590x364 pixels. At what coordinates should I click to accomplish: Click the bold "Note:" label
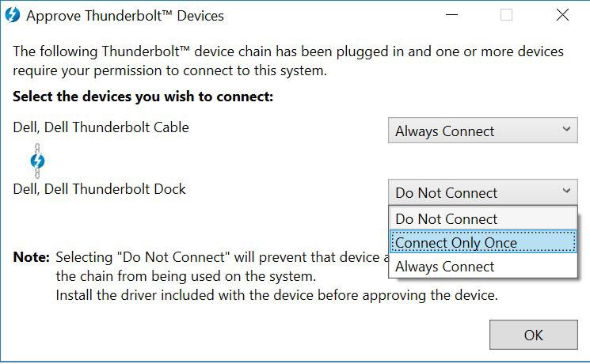pyautogui.click(x=31, y=257)
